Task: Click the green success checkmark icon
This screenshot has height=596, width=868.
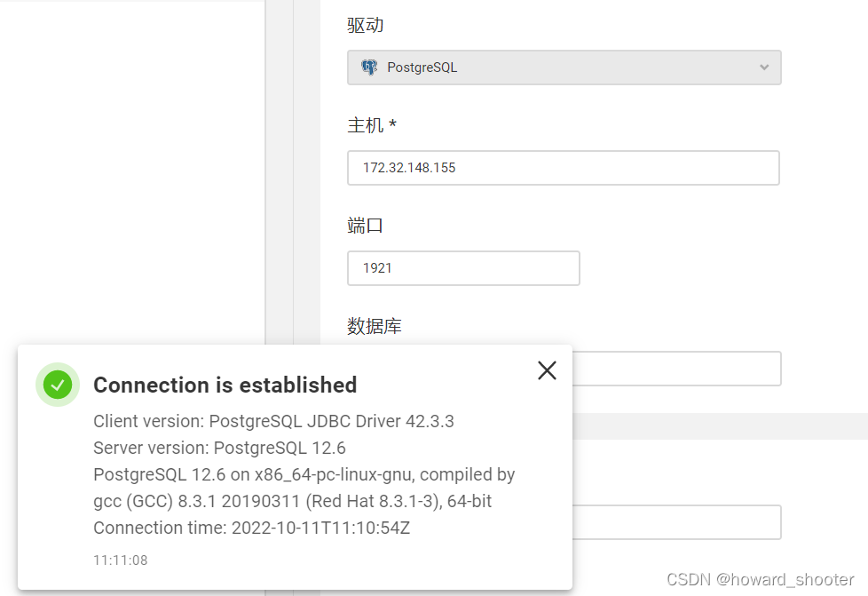Action: [57, 385]
